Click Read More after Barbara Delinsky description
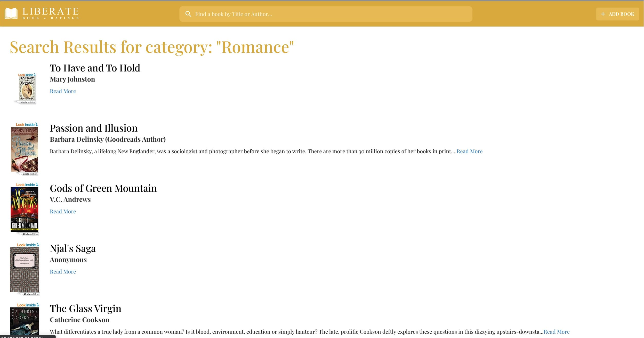Screen dimensions: 644x338 coord(469,151)
